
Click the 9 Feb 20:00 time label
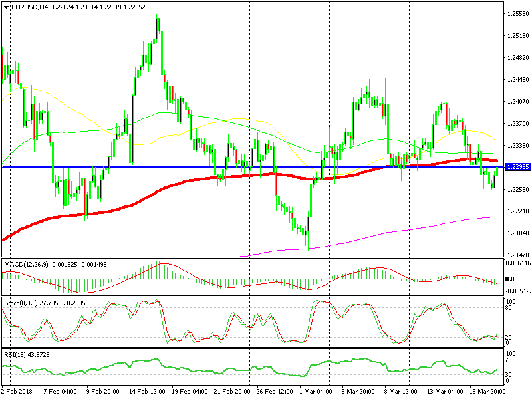pos(103,391)
